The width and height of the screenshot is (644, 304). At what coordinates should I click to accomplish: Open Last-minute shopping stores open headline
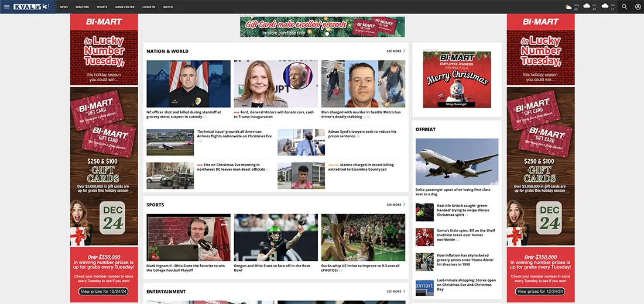click(x=467, y=285)
